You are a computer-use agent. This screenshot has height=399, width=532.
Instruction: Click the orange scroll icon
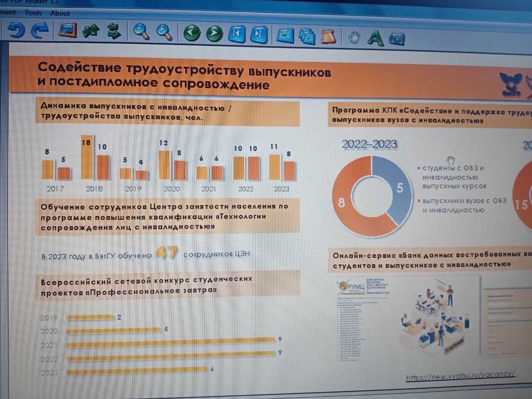(328, 37)
